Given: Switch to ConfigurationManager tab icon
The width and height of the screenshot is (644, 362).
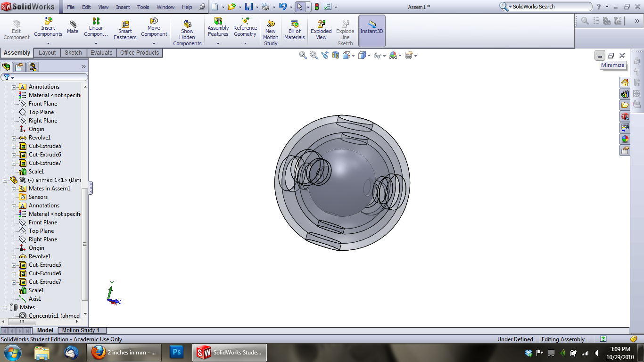Looking at the screenshot, I should click(x=32, y=67).
